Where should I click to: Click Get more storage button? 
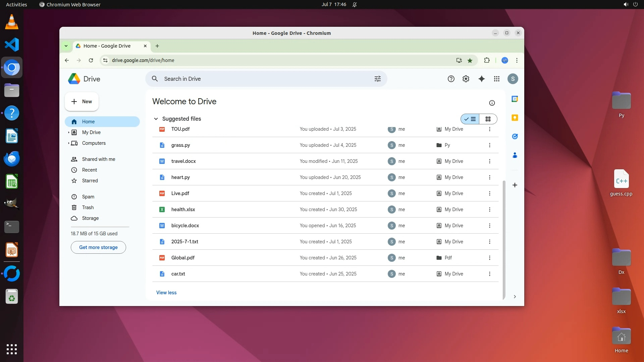tap(98, 247)
